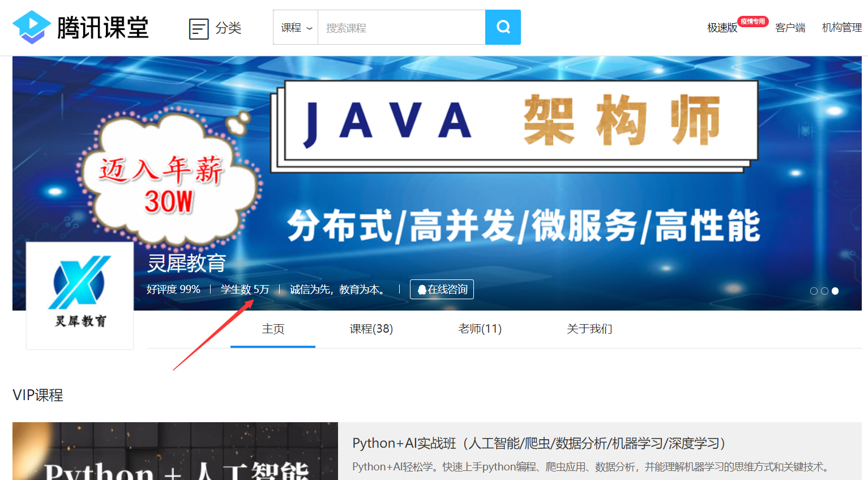Open the Python+AI实战班 course title
The width and height of the screenshot is (868, 480).
pyautogui.click(x=539, y=443)
